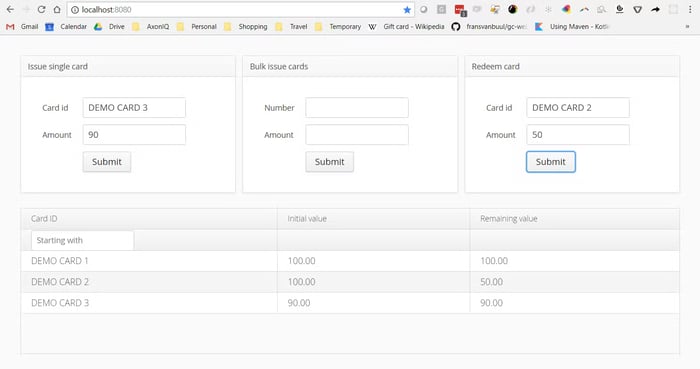Viewport: 700px width, 369px height.
Task: Open the Gift card - Wikipedia bookmark
Action: (406, 27)
